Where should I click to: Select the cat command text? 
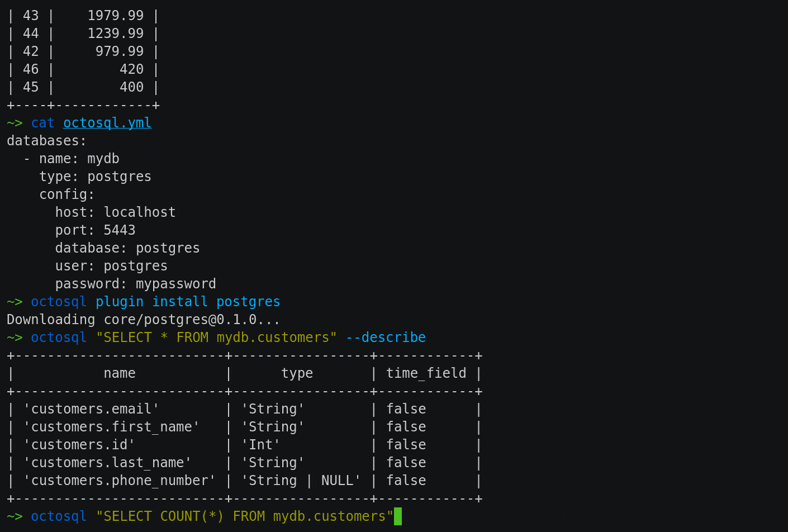click(x=42, y=122)
